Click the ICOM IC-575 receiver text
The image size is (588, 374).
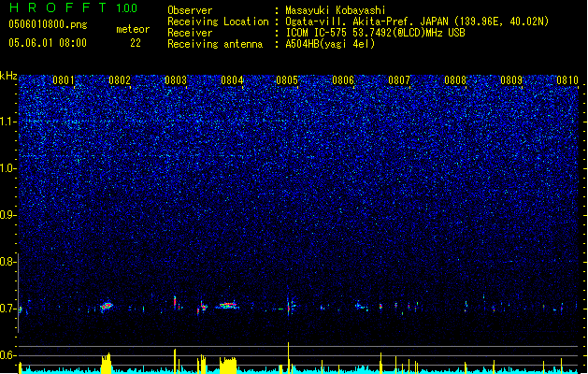click(375, 33)
